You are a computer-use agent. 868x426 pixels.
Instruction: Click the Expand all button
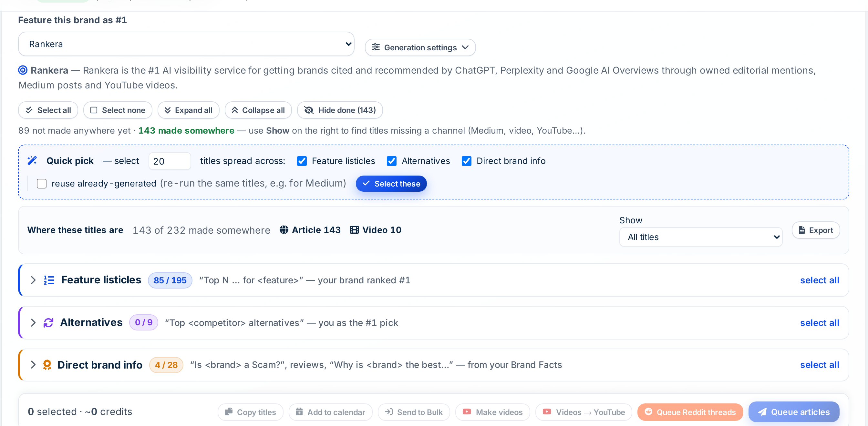coord(189,110)
